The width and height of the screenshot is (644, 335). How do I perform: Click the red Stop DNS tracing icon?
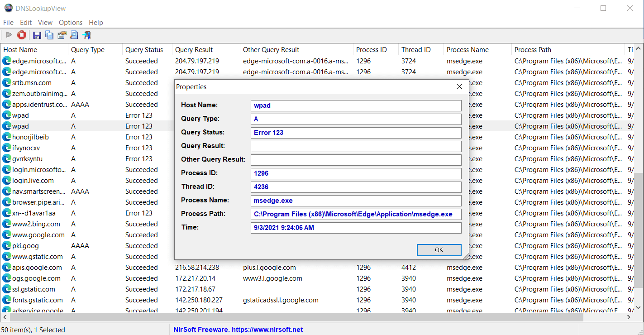pos(22,35)
